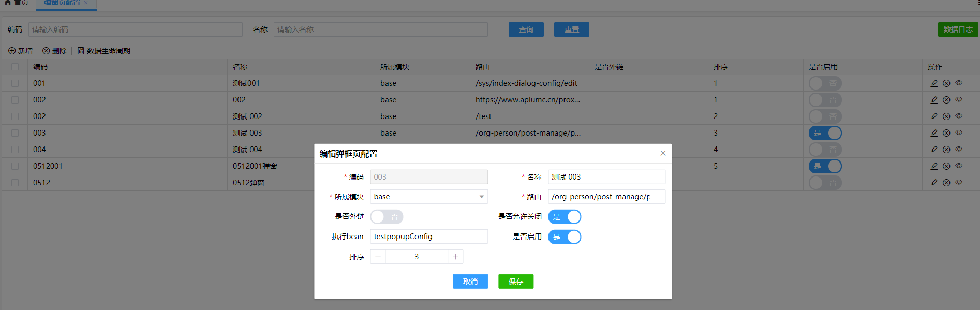Increase 排序 value with plus button
This screenshot has width=980, height=310.
[x=455, y=257]
